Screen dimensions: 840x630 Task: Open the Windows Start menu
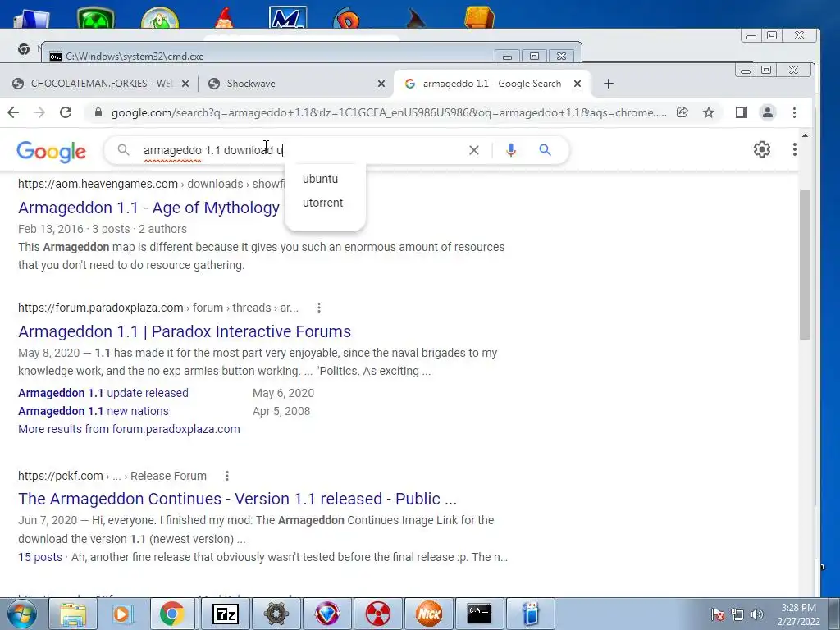22,614
